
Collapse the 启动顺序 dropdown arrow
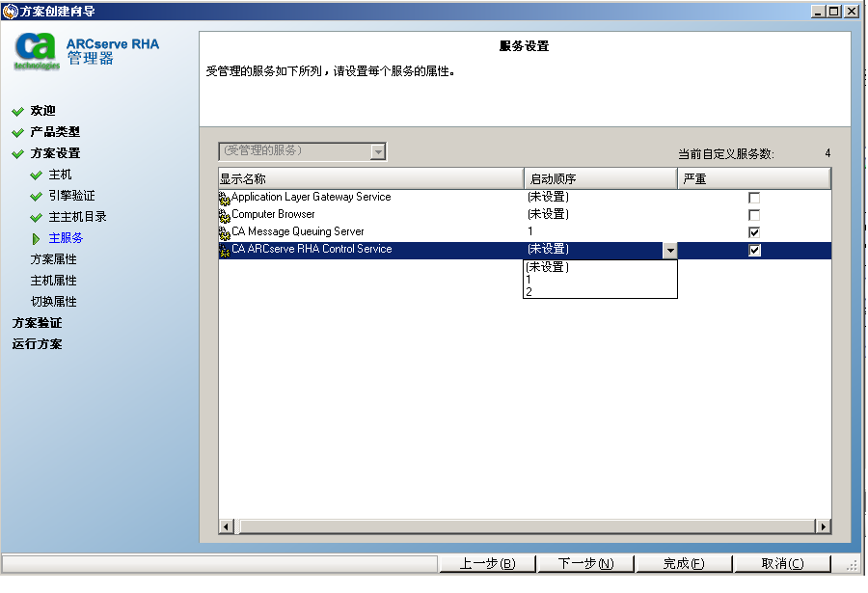(669, 251)
